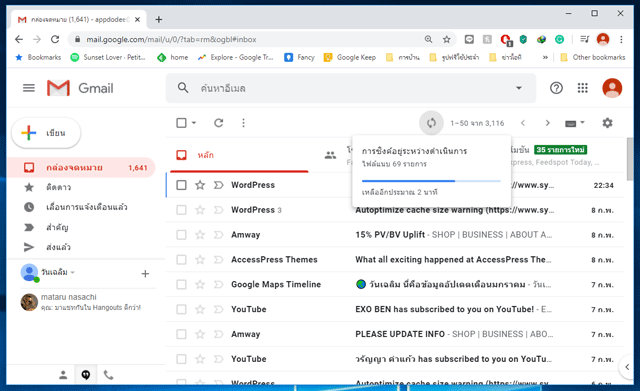Viewport: 640px width, 391px height.
Task: Check the last YouTube email checkbox
Action: click(181, 359)
